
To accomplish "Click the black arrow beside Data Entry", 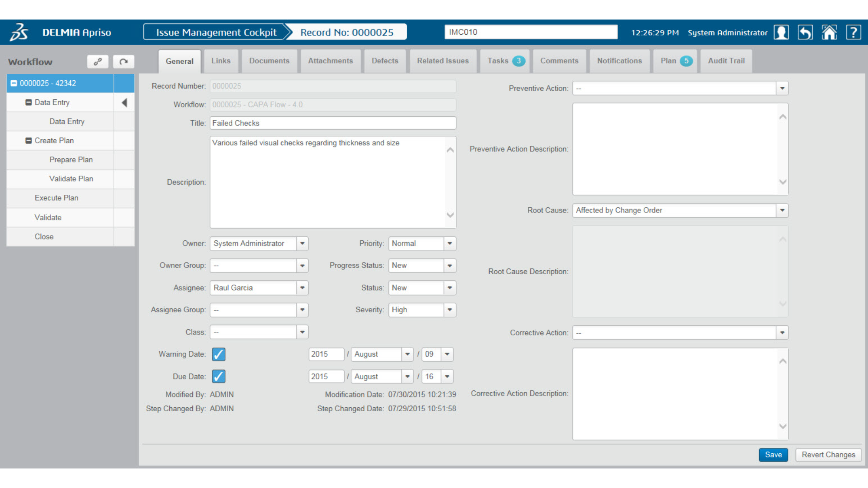I will (x=124, y=103).
